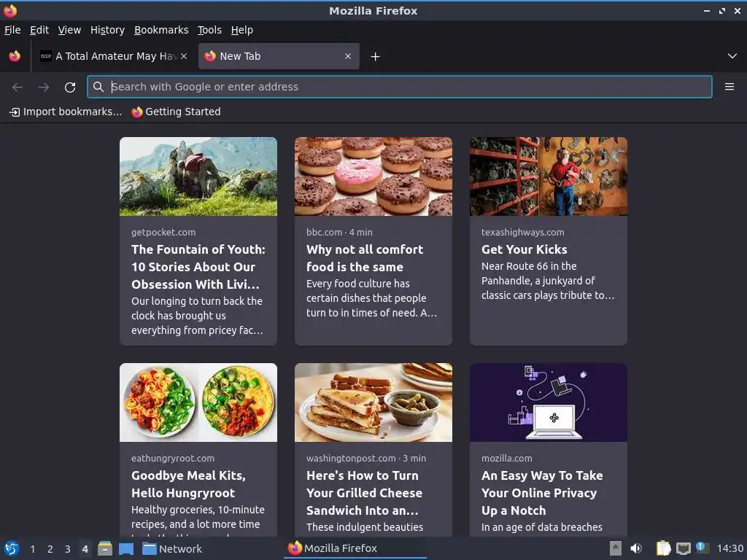Switch to workspace 4 in taskbar

85,549
